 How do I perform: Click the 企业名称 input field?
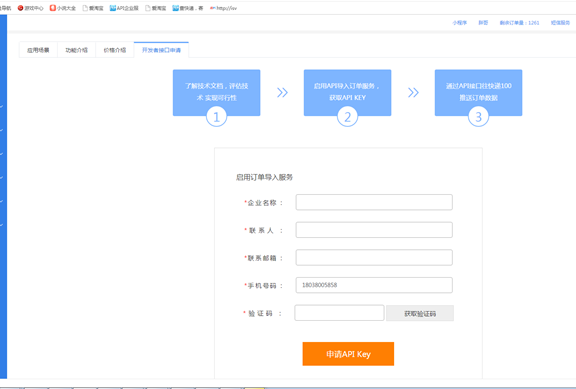coord(374,202)
